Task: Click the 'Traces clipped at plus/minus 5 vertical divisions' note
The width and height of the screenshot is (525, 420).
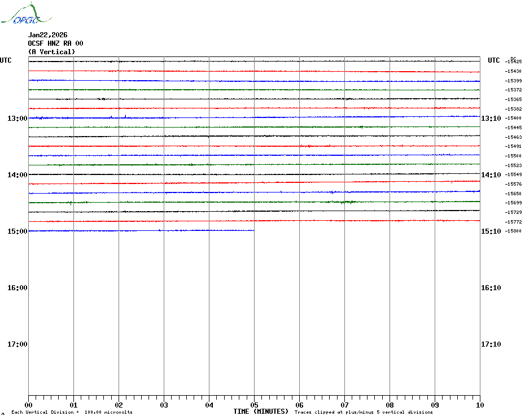Action: pyautogui.click(x=364, y=412)
